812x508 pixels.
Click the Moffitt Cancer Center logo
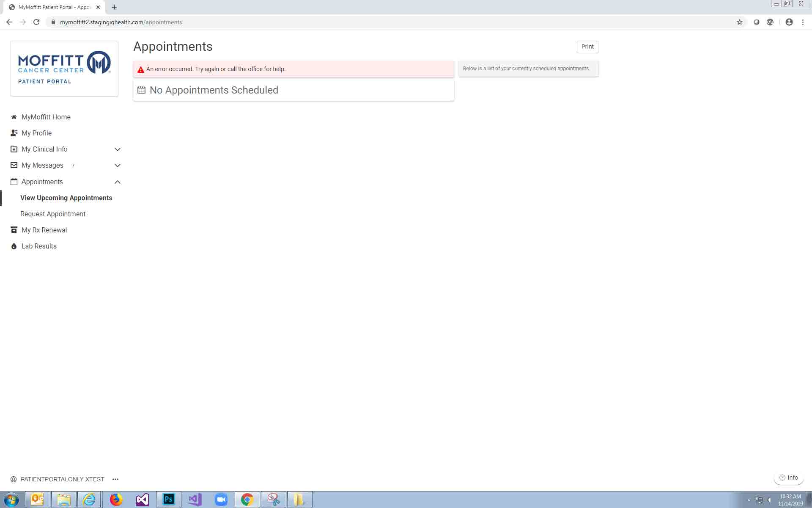[x=64, y=68]
